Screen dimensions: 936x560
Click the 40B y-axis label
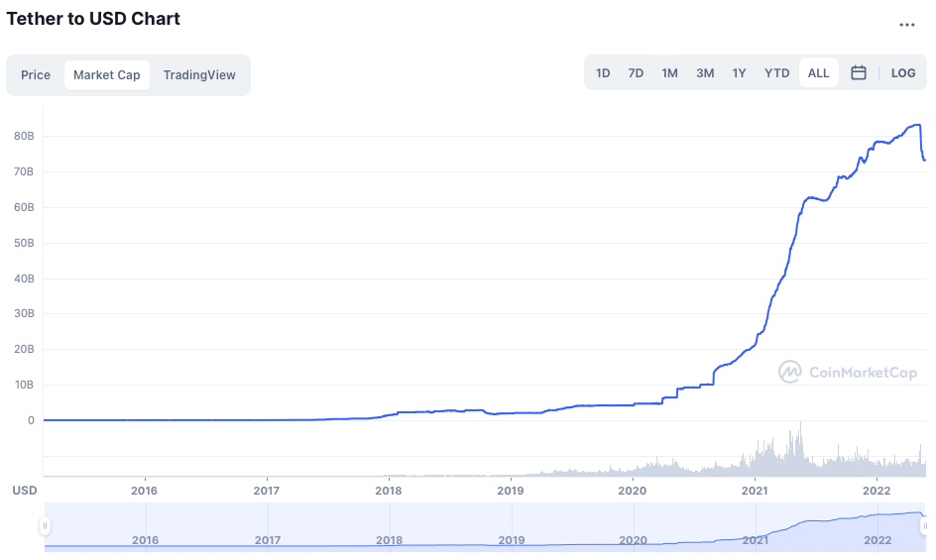click(x=24, y=279)
